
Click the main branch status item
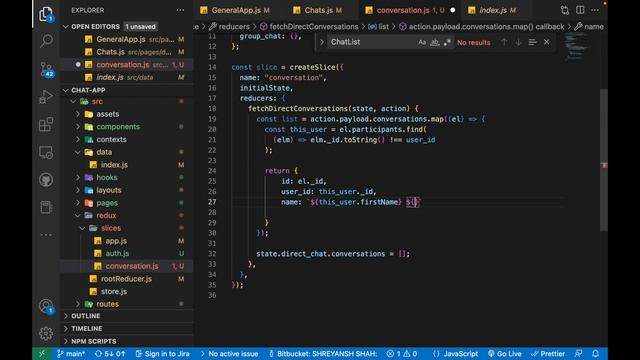[71, 353]
